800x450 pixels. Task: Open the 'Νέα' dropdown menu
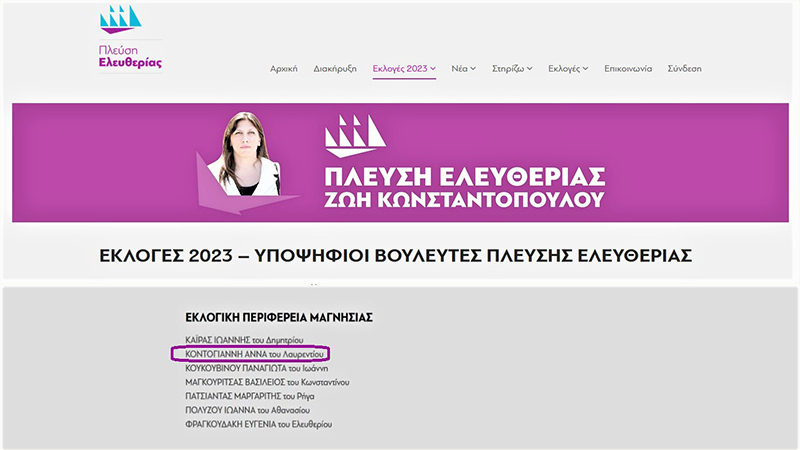464,69
